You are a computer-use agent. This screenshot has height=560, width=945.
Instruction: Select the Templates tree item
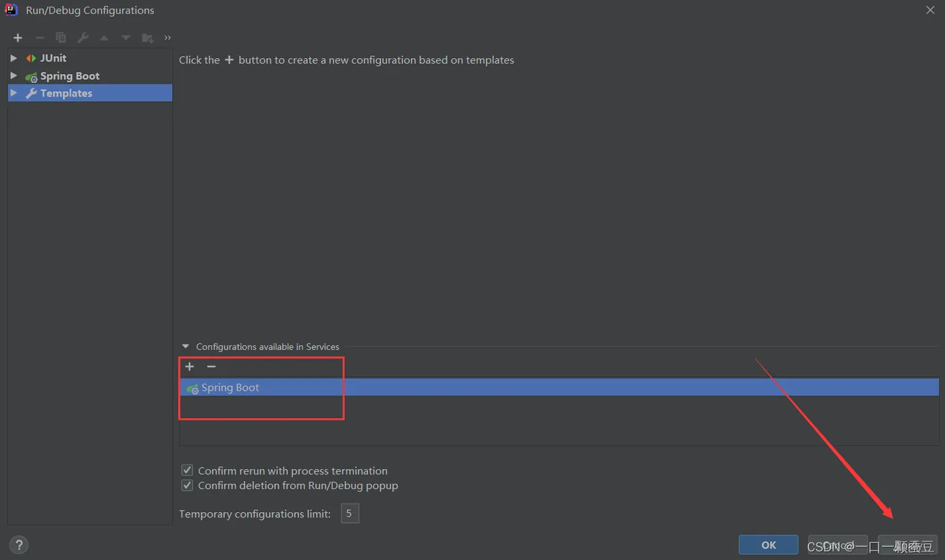coord(90,93)
